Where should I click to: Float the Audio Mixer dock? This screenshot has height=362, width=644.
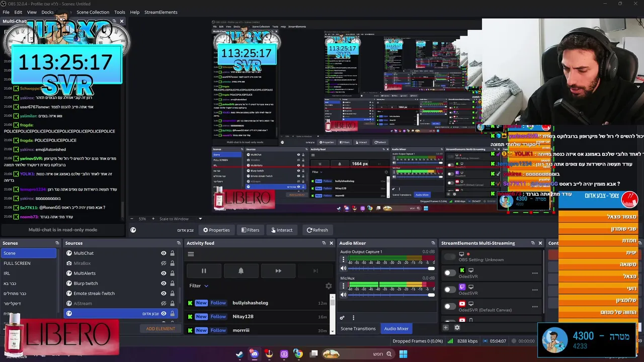click(x=433, y=243)
